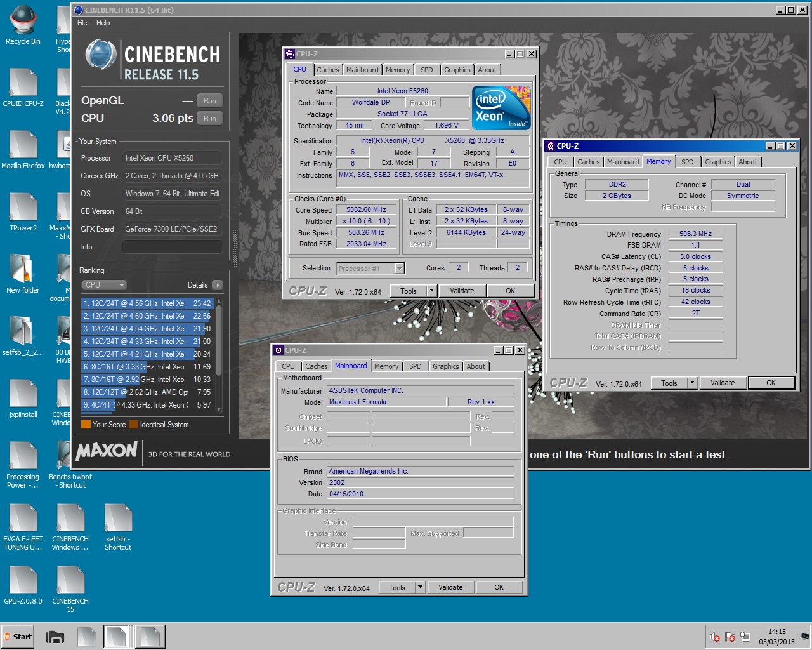
Task: Click the Cinebench sphere logo
Action: pos(100,55)
